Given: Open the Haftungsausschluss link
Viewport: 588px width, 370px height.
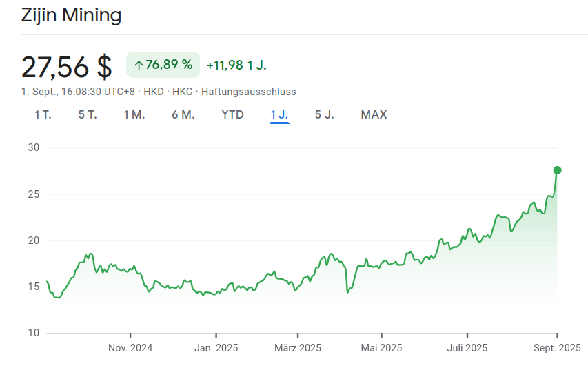Looking at the screenshot, I should tap(248, 91).
